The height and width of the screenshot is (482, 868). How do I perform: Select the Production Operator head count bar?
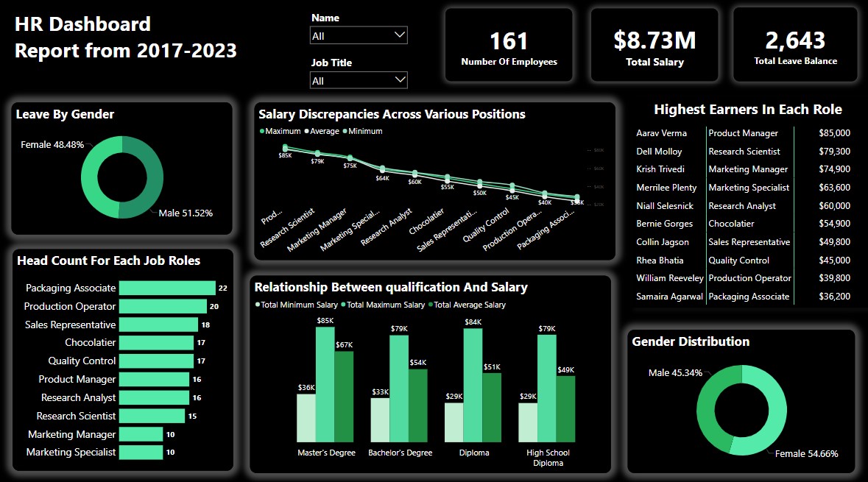click(x=163, y=306)
